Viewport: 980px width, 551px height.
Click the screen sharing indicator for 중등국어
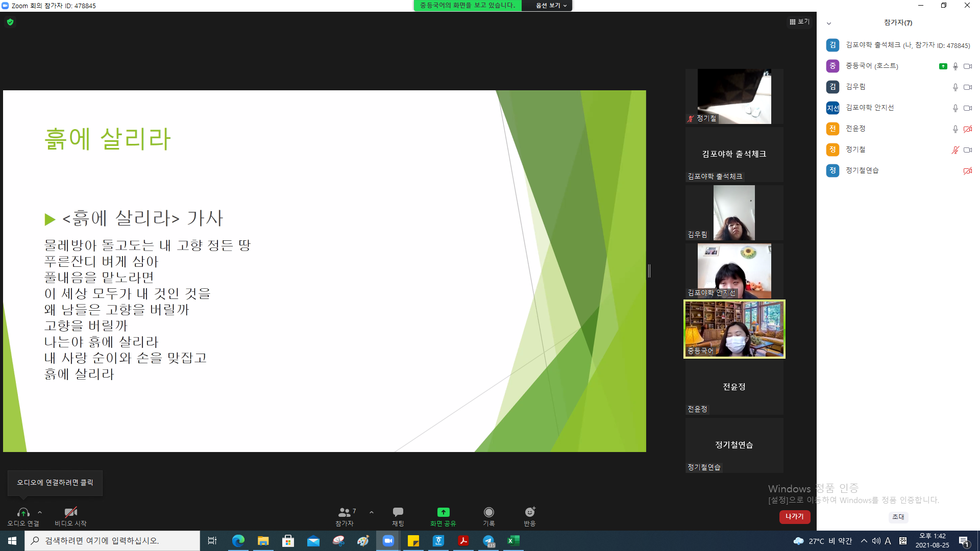tap(943, 66)
